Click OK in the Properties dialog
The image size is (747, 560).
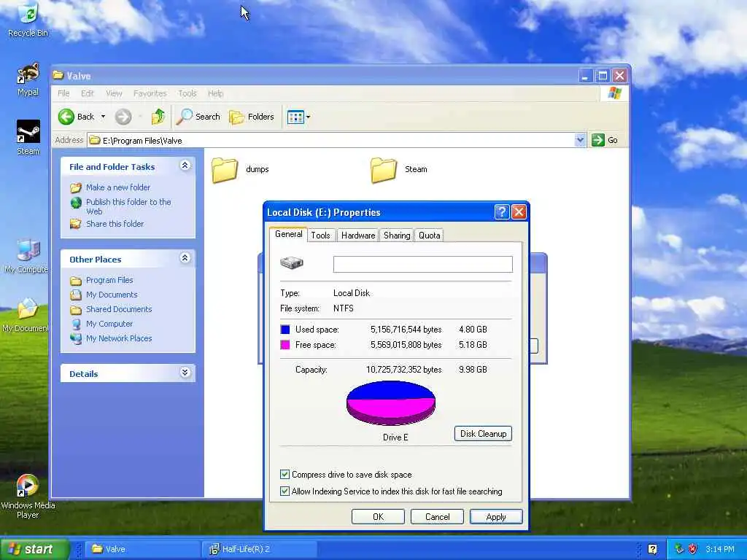click(x=379, y=517)
